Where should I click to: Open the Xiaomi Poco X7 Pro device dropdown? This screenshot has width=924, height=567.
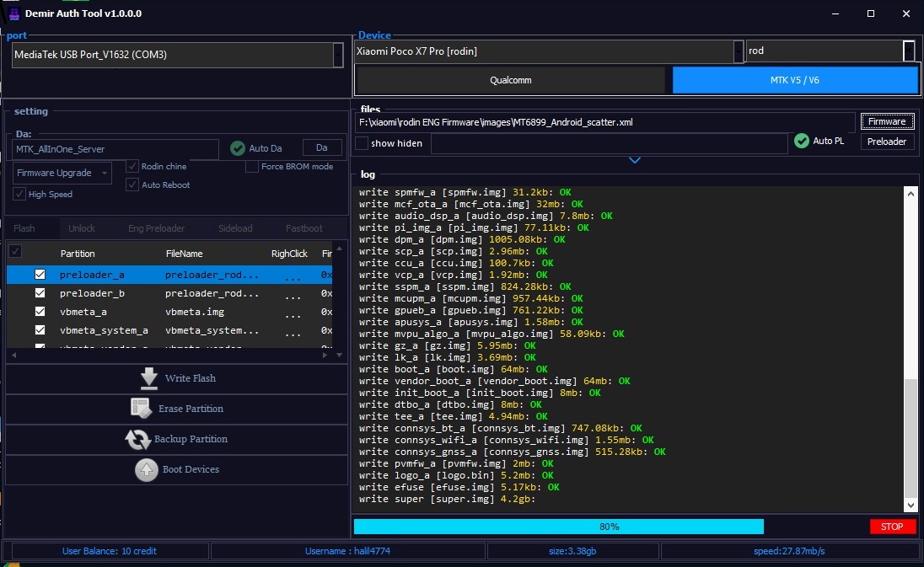[x=739, y=51]
